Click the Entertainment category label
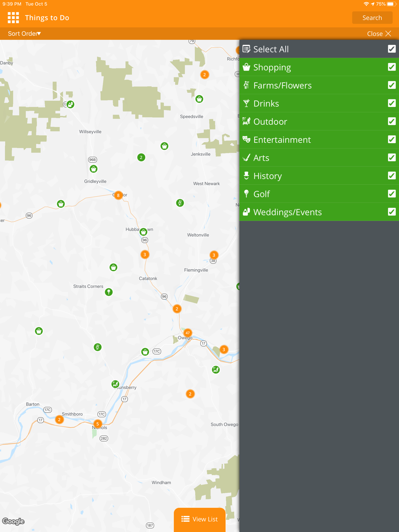Screen dimensions: 399x532 click(282, 140)
